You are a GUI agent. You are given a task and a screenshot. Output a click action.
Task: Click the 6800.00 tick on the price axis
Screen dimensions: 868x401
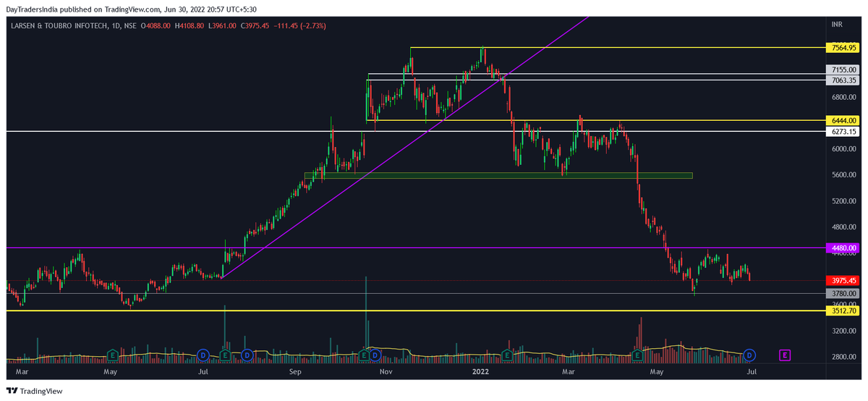tap(843, 97)
